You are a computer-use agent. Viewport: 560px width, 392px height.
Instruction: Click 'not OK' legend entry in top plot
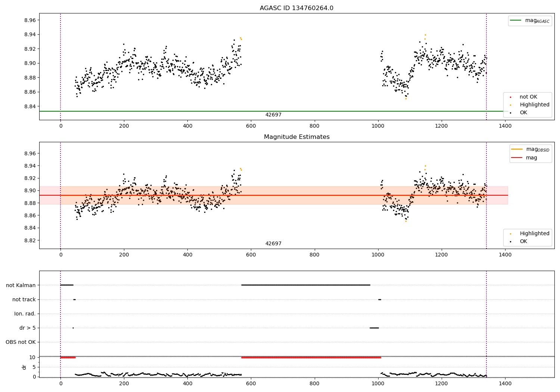(x=523, y=97)
